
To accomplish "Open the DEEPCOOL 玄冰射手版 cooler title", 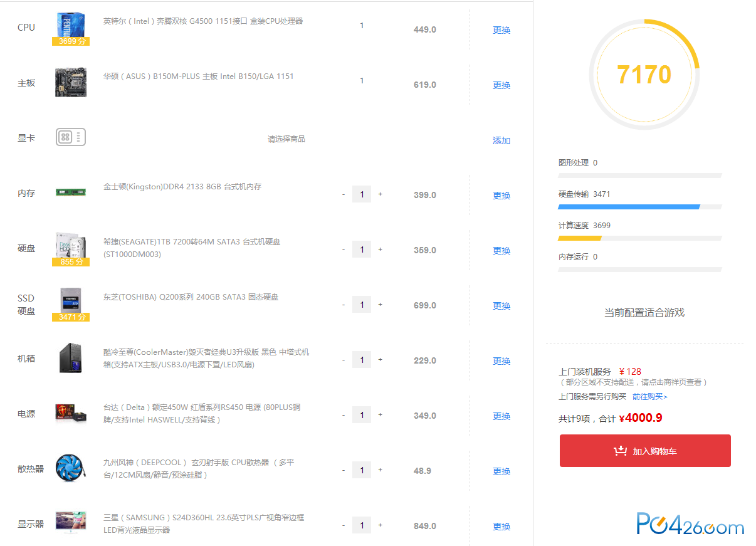I will [199, 469].
